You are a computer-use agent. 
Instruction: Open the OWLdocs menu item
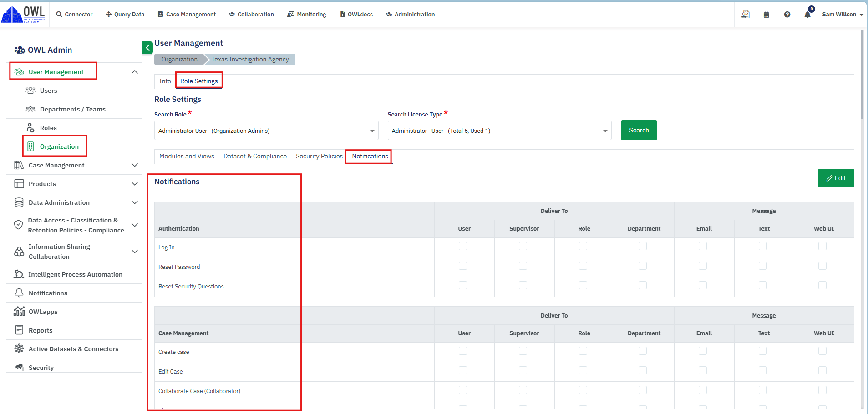coord(356,15)
